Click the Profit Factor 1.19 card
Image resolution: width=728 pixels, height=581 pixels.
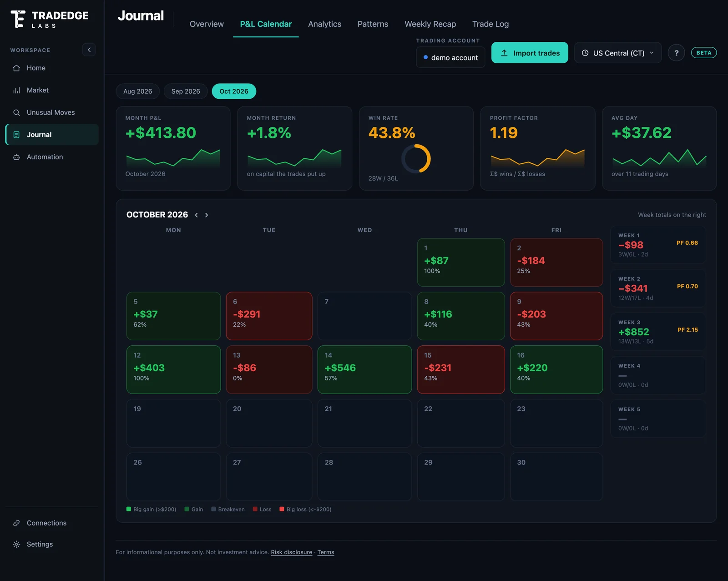pyautogui.click(x=538, y=148)
